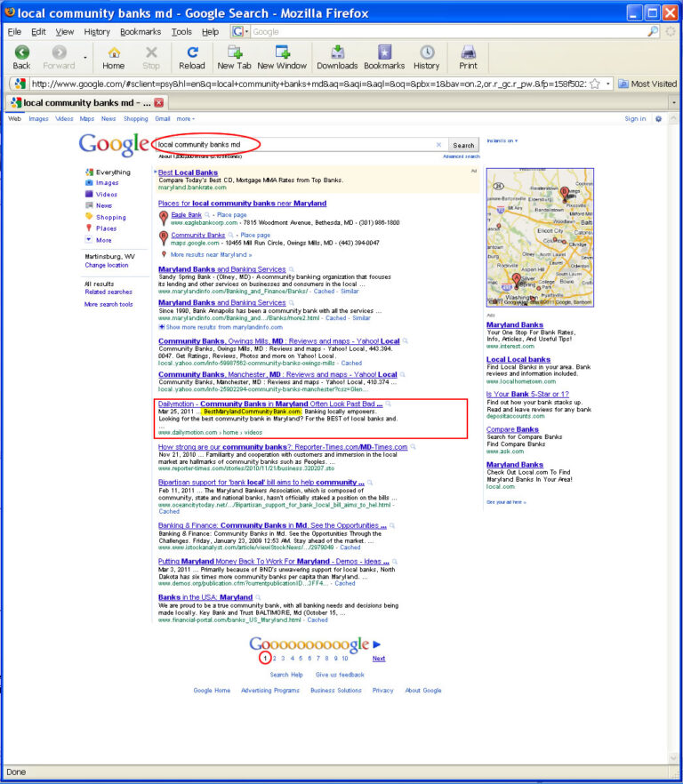The width and height of the screenshot is (683, 784).
Task: Open 'Places for local community banks near Maryland' link
Action: (x=242, y=204)
